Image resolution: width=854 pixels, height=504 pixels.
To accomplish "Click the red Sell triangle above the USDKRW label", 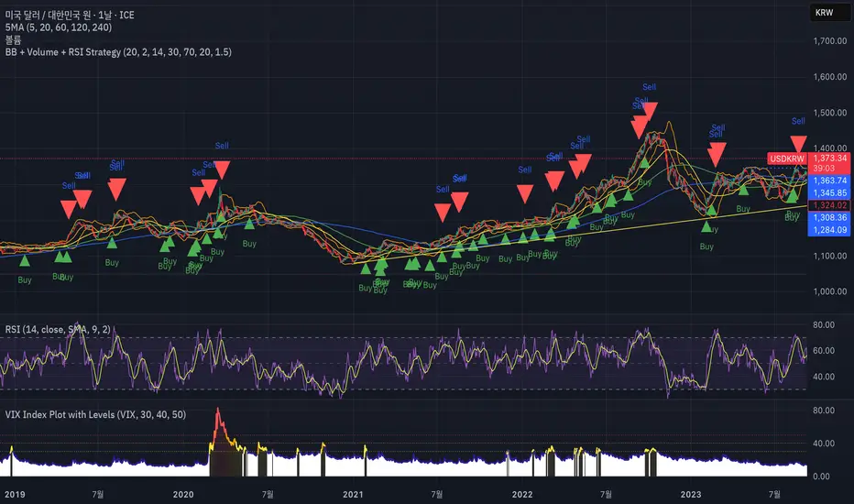I will point(798,144).
